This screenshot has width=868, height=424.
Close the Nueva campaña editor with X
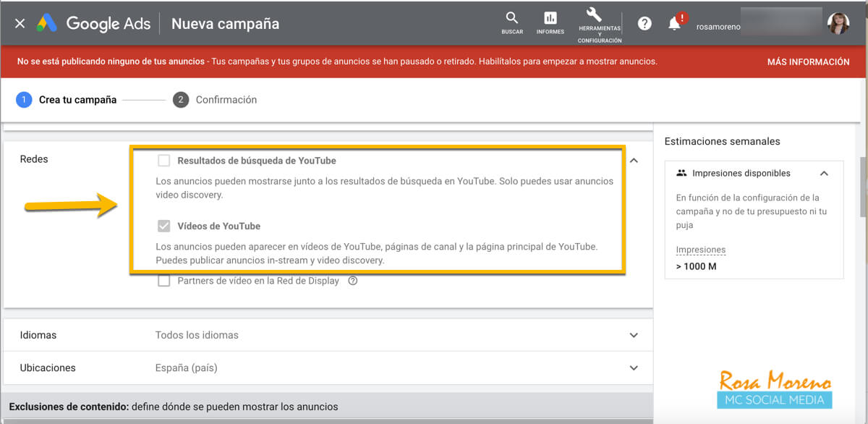[x=20, y=23]
